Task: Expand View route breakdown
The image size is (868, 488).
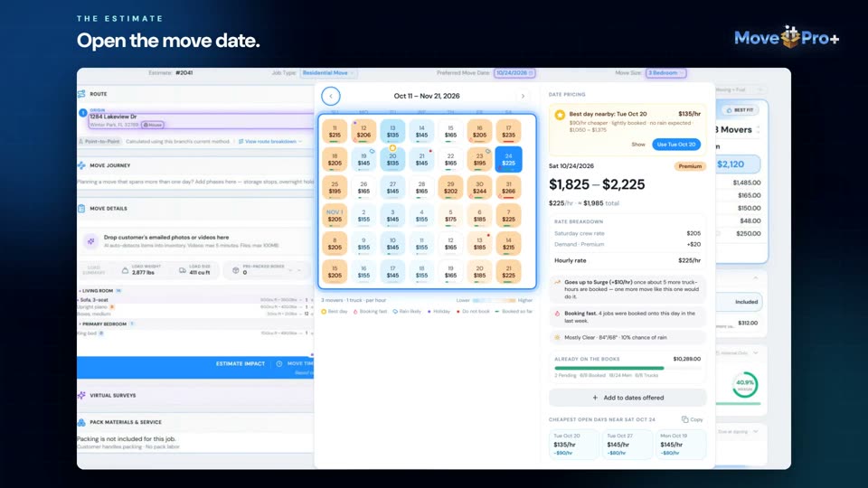Action: tap(270, 142)
